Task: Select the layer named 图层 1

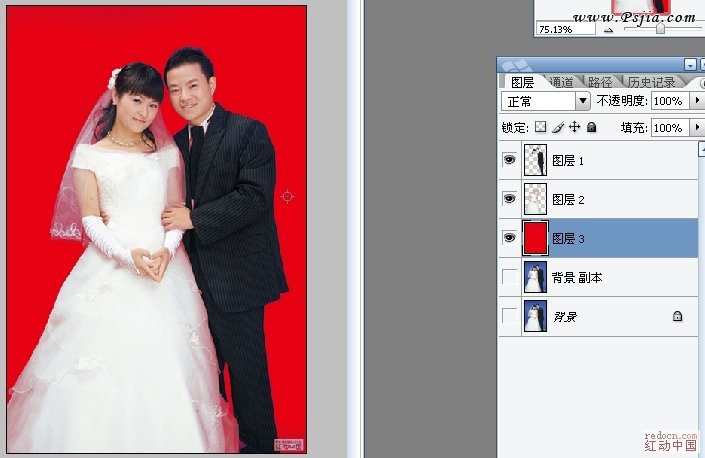Action: pos(568,160)
